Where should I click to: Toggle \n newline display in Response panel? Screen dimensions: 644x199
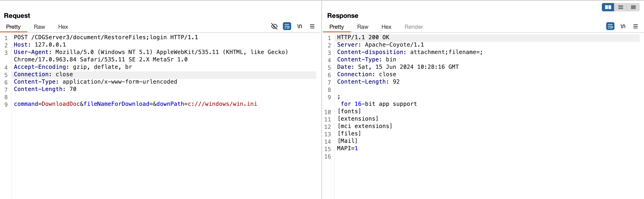click(x=623, y=26)
